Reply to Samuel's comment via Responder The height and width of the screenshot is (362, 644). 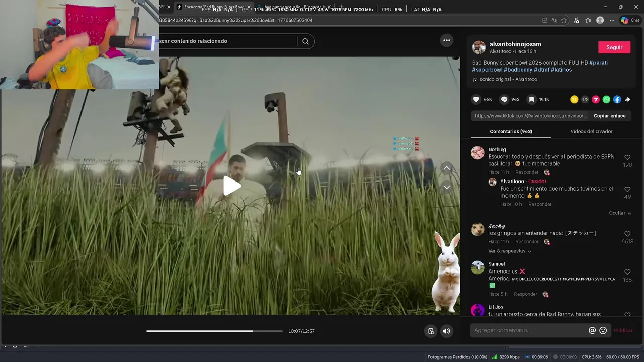pos(525,294)
